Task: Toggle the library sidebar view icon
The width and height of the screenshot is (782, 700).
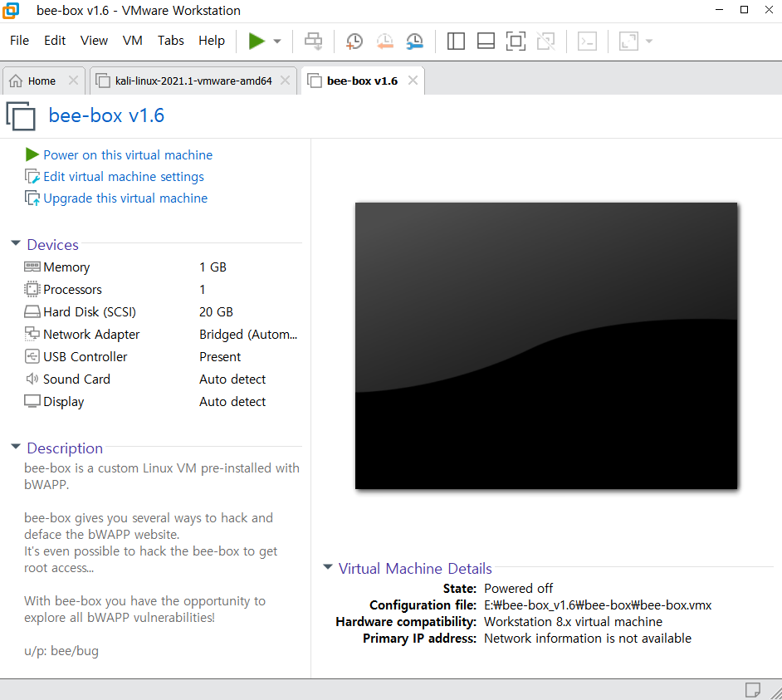Action: [x=456, y=41]
